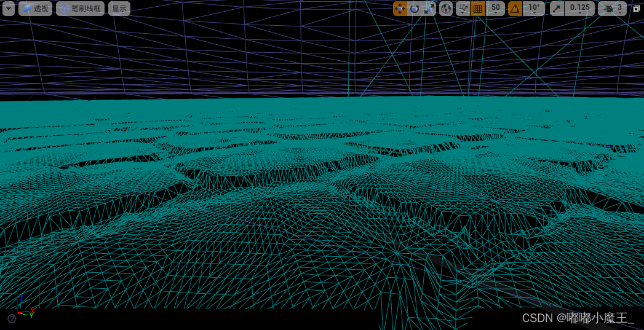Select the translate (move) gizmo tool

coord(400,9)
